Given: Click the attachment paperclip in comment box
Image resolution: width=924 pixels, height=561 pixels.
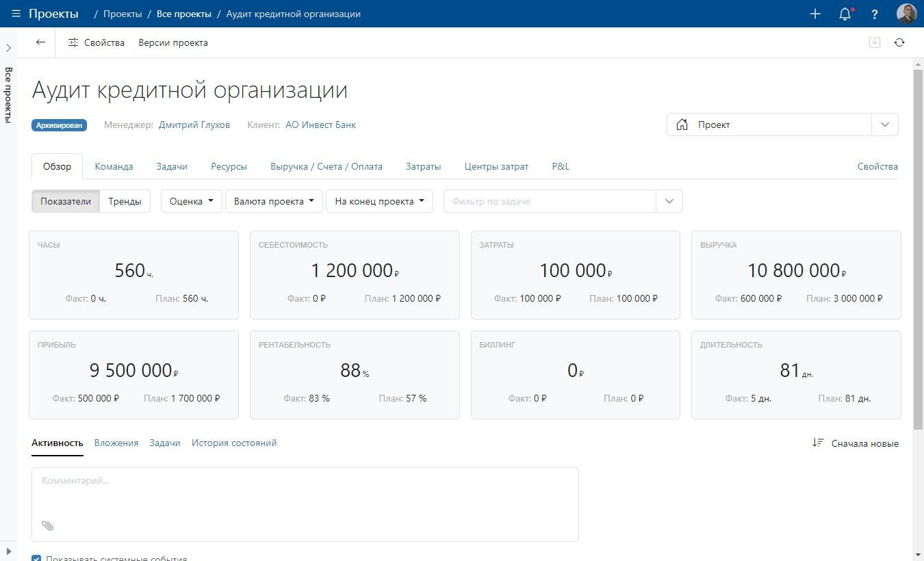Looking at the screenshot, I should click(x=47, y=525).
